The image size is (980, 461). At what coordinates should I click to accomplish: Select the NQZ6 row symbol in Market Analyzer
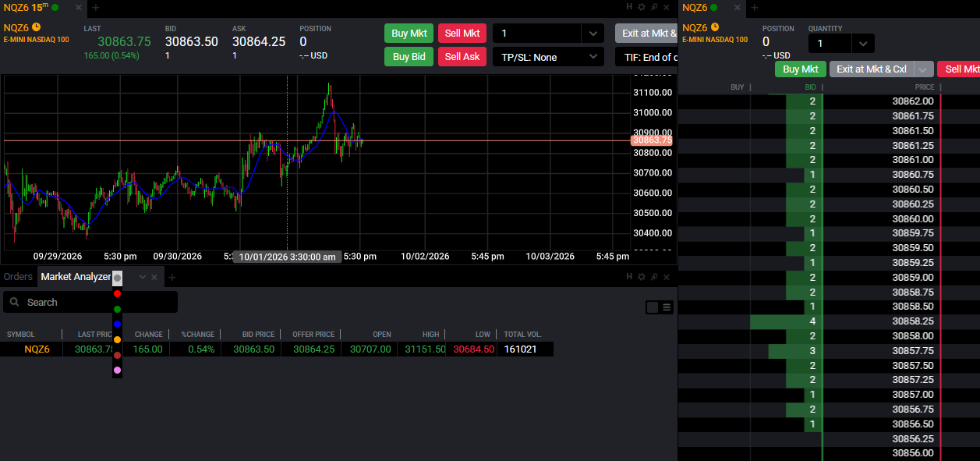click(x=37, y=349)
